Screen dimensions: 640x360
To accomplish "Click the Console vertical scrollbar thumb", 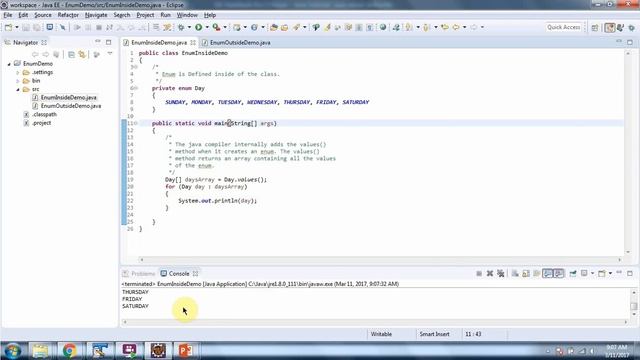I will pyautogui.click(x=633, y=306).
